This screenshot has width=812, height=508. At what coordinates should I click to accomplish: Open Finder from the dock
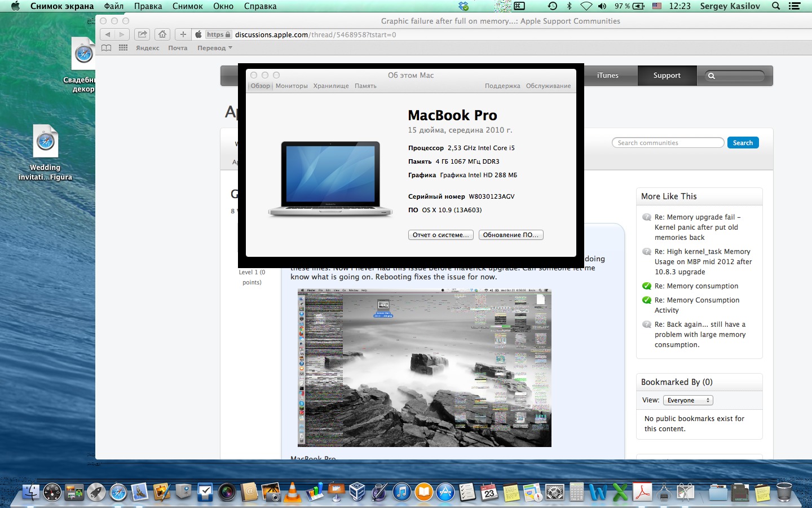tap(31, 492)
